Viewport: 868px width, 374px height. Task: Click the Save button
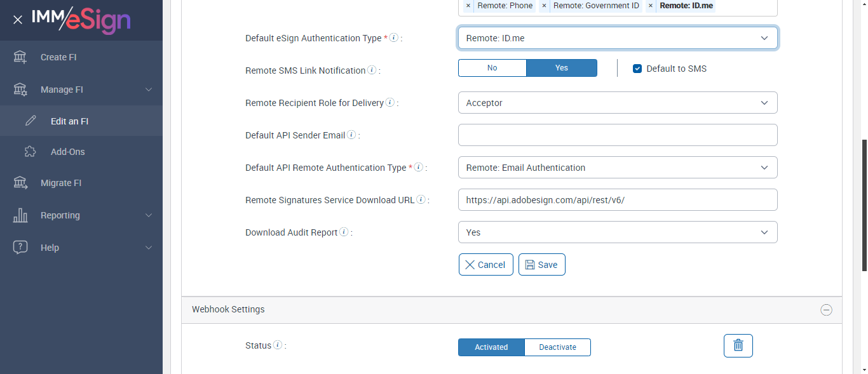point(541,265)
